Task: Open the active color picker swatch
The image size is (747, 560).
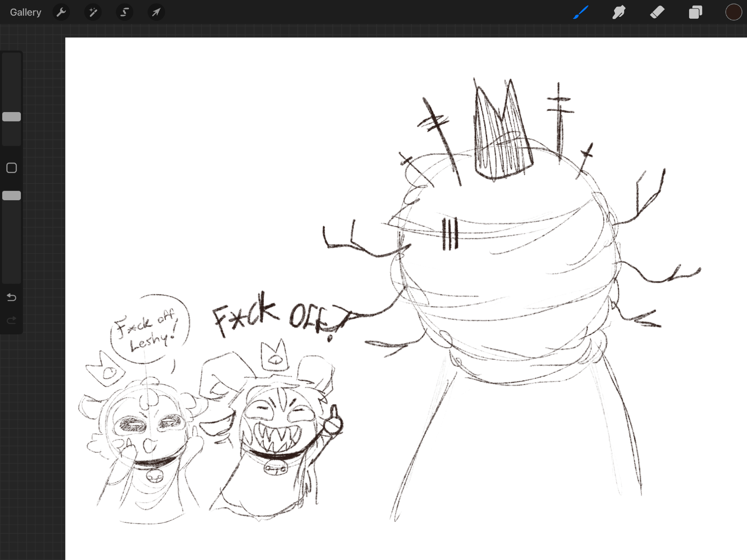Action: [733, 12]
